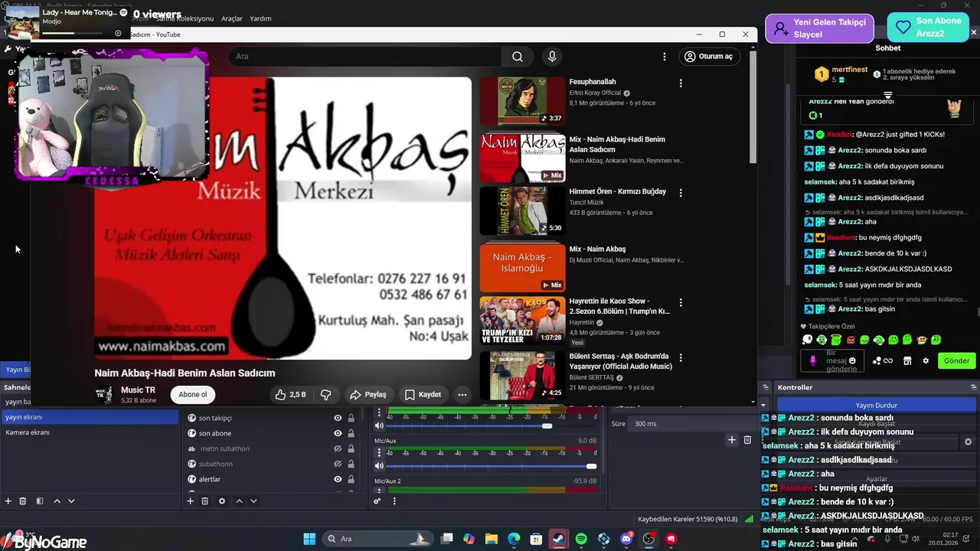
Task: Click Oturum aç sign-in button
Action: (709, 56)
